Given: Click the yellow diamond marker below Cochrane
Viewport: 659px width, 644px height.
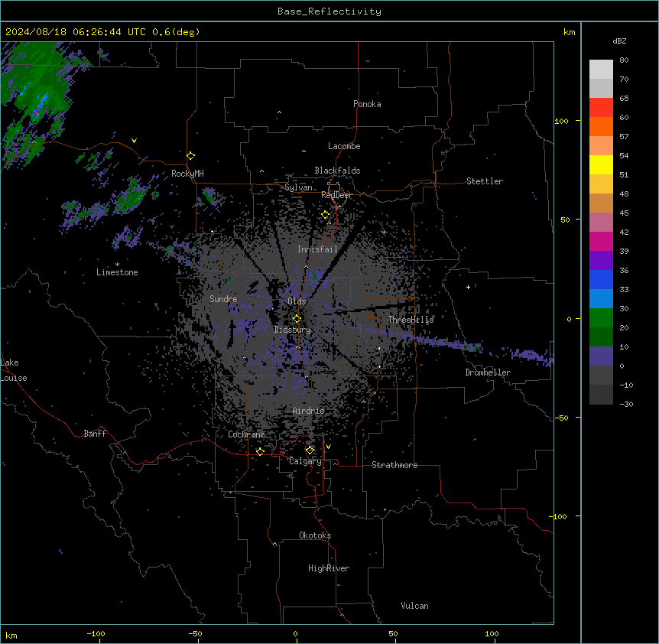Looking at the screenshot, I should (x=260, y=451).
